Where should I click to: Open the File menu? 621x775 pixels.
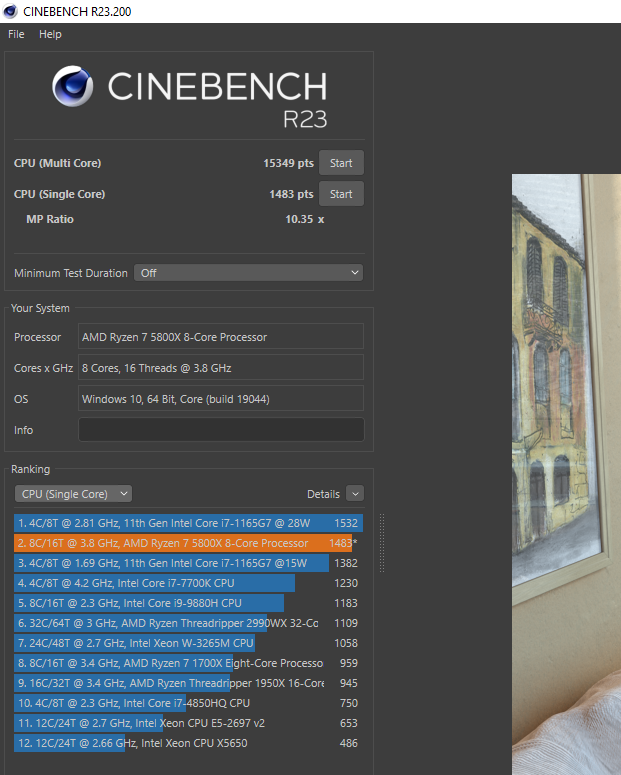(16, 34)
